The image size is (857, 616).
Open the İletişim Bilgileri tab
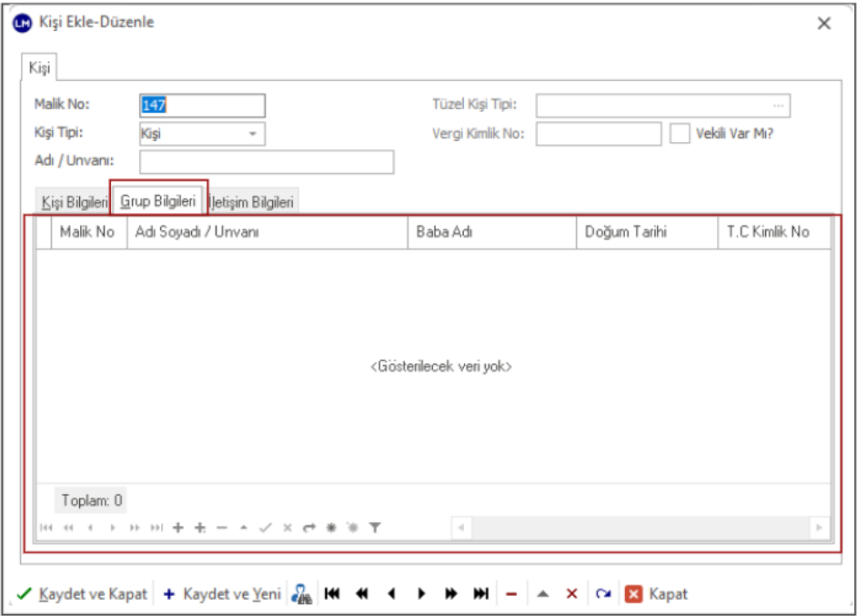(x=253, y=202)
